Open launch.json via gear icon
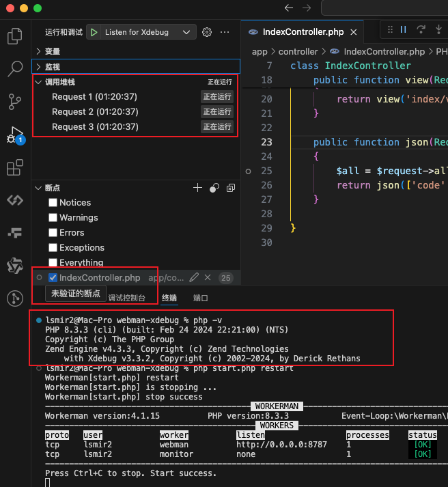 [207, 32]
